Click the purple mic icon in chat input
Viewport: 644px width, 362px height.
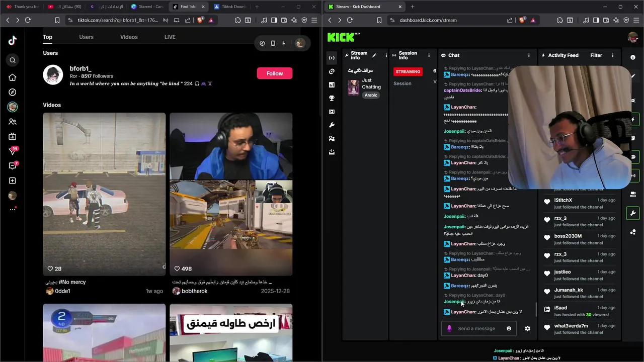point(449,328)
